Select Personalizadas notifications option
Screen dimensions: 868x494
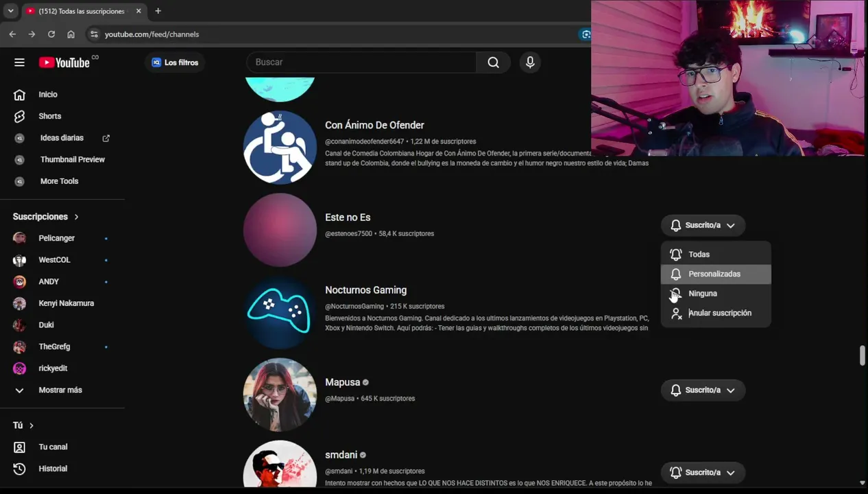click(716, 274)
